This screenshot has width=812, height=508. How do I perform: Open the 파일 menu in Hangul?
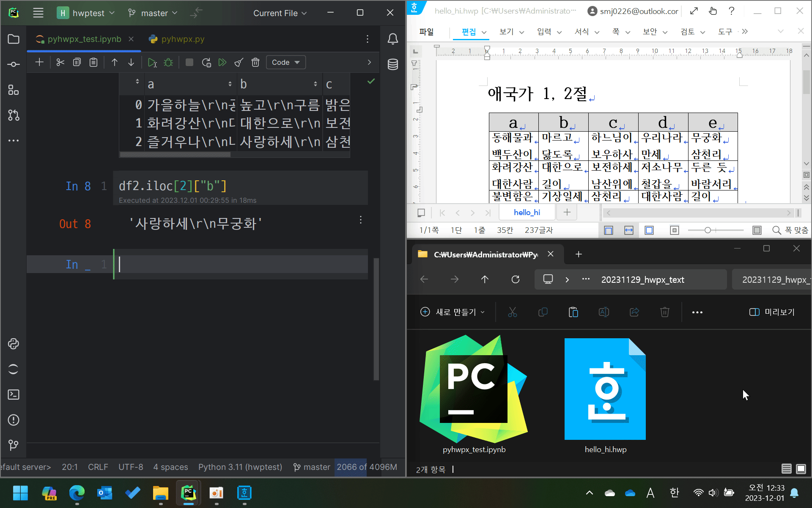click(426, 32)
